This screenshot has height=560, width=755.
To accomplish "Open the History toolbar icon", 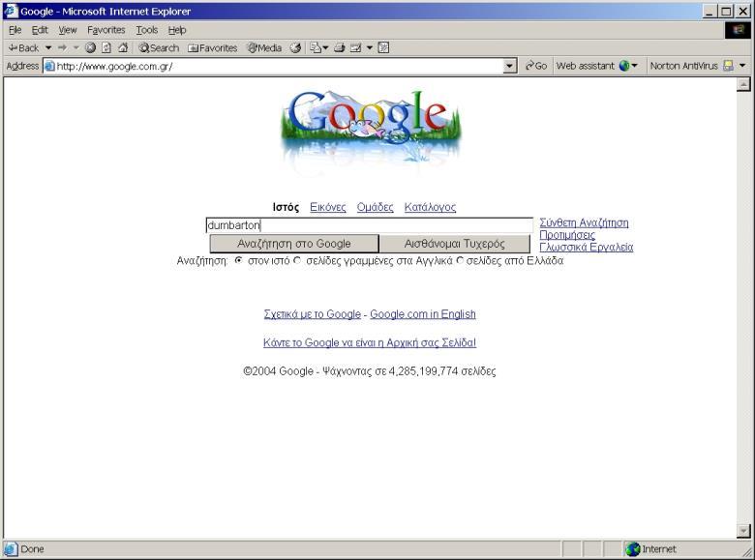I will click(295, 48).
